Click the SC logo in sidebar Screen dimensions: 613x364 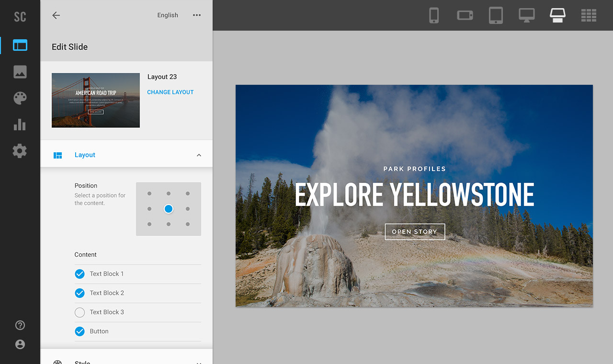tap(20, 17)
